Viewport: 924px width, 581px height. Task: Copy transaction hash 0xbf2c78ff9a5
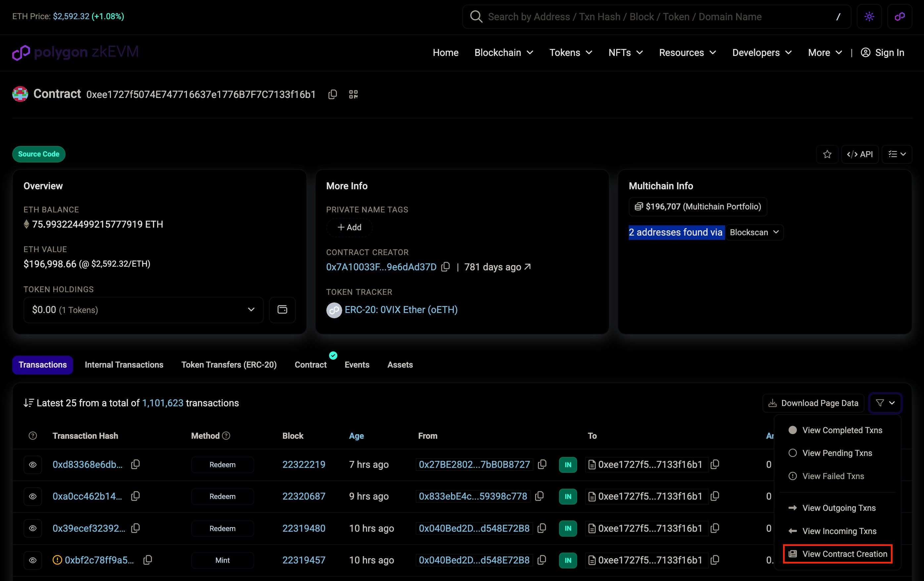click(147, 560)
